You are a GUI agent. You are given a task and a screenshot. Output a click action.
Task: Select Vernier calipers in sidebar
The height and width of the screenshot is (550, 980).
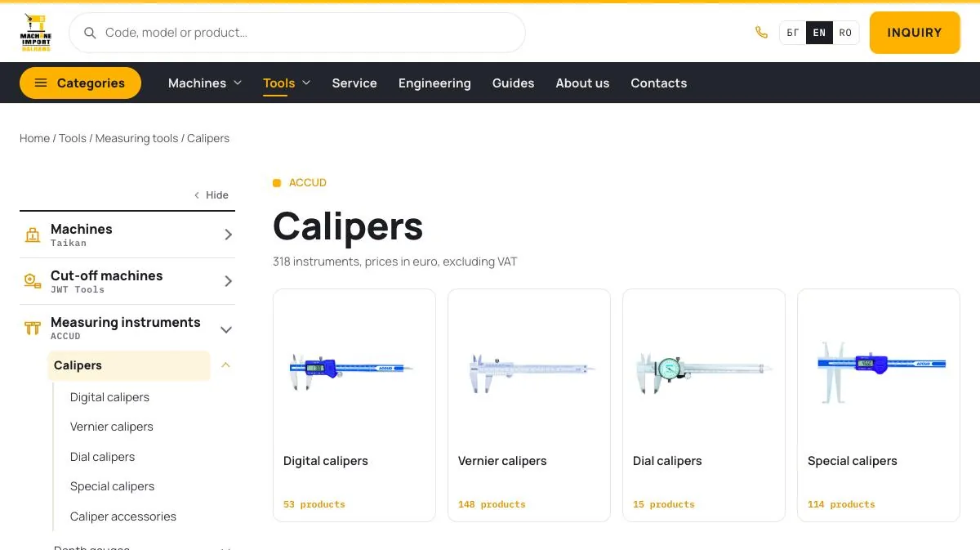[112, 427]
